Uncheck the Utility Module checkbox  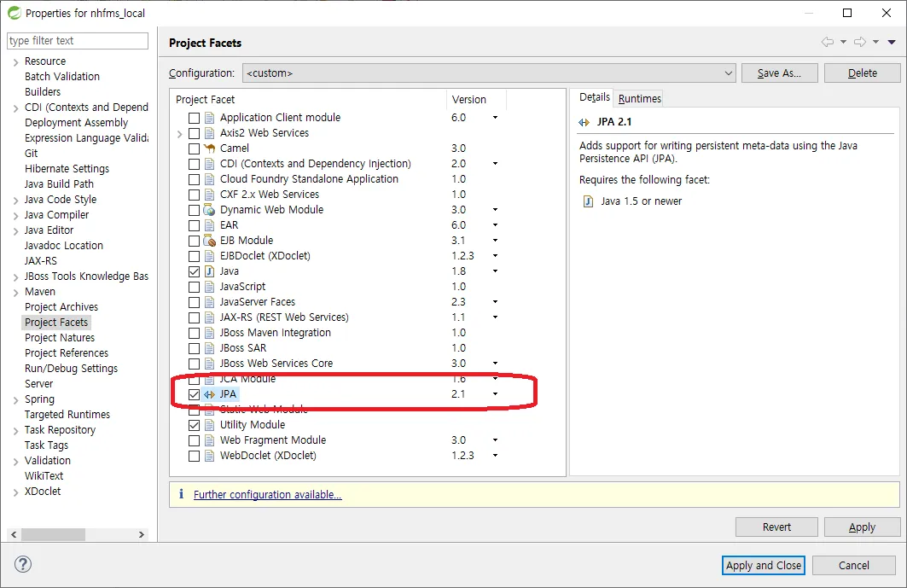[195, 425]
